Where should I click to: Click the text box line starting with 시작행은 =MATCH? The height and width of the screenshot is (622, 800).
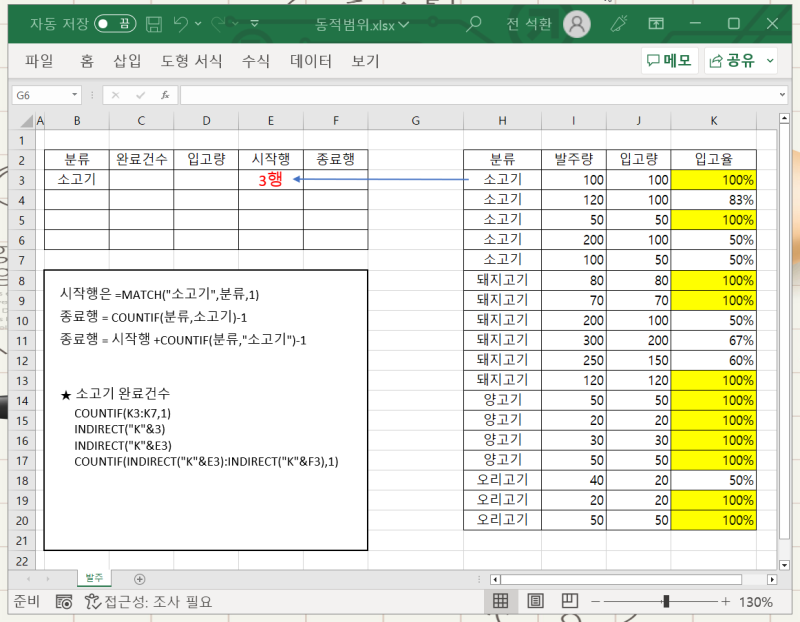pyautogui.click(x=160, y=294)
